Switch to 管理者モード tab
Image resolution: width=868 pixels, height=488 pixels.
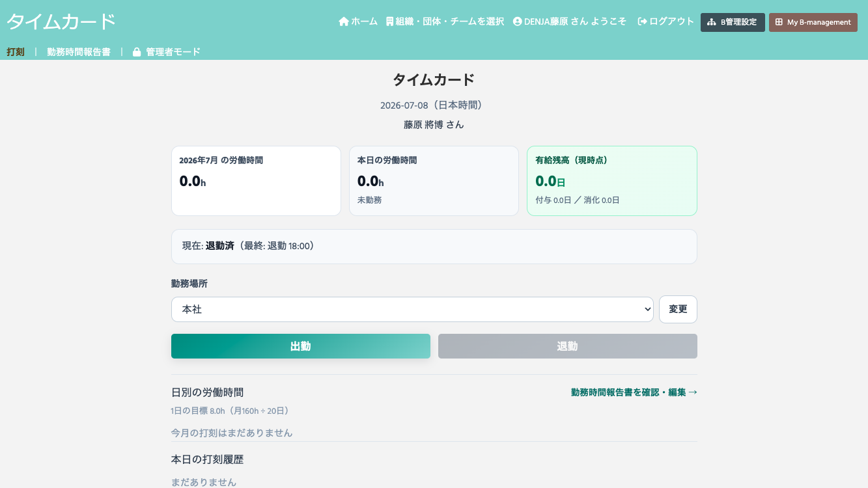167,52
